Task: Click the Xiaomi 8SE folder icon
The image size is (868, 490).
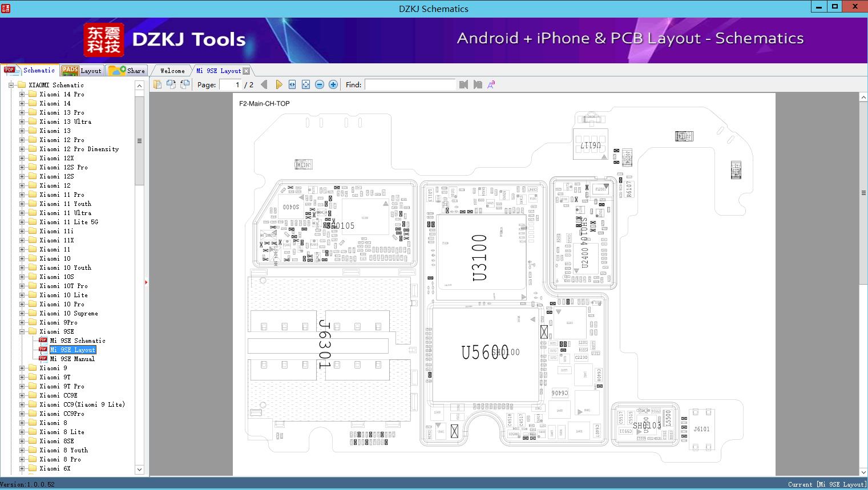Action: (33, 441)
